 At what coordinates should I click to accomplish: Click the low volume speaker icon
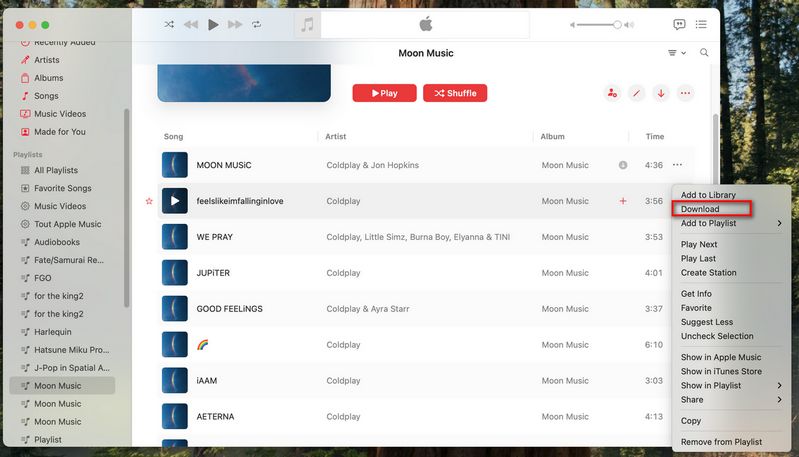[572, 24]
